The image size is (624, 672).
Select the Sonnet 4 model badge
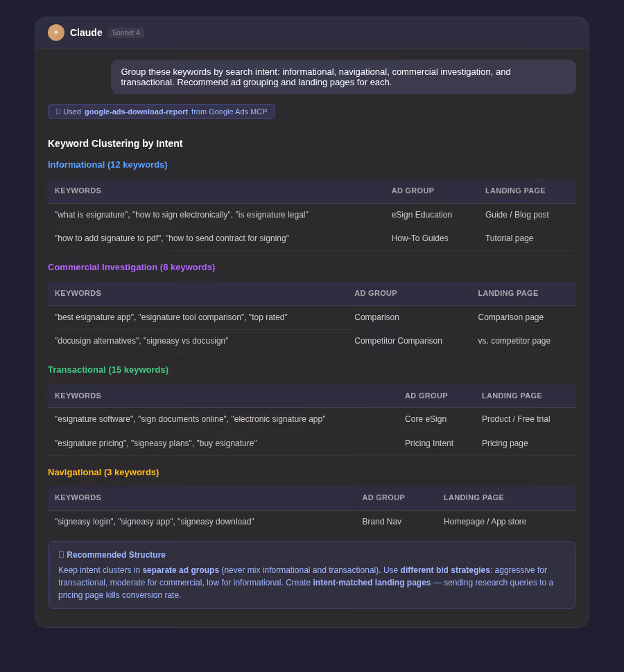tap(125, 33)
